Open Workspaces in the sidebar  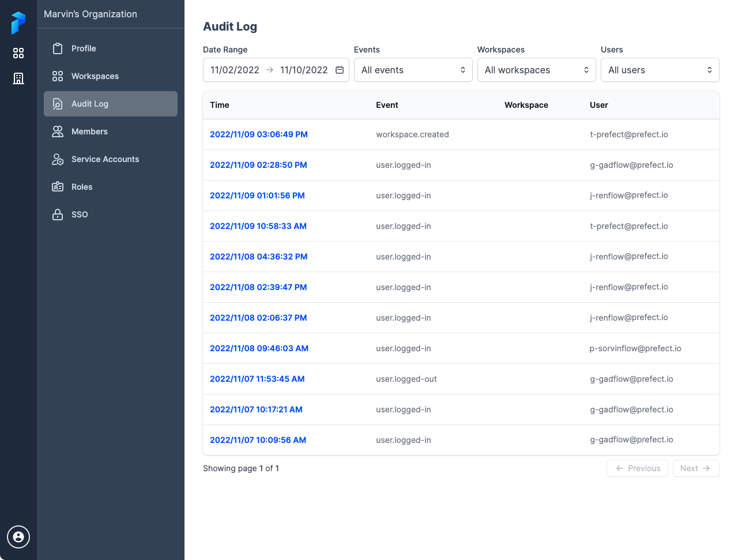[x=111, y=76]
